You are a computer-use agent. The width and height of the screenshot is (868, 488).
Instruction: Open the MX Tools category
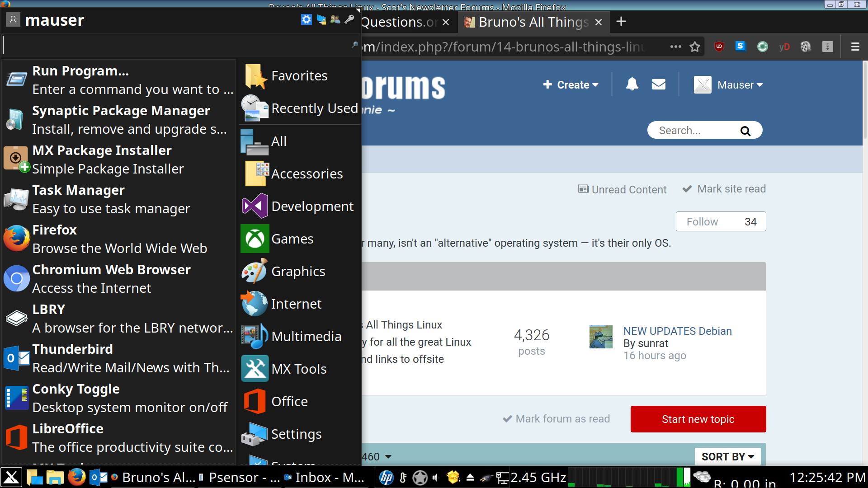click(299, 369)
